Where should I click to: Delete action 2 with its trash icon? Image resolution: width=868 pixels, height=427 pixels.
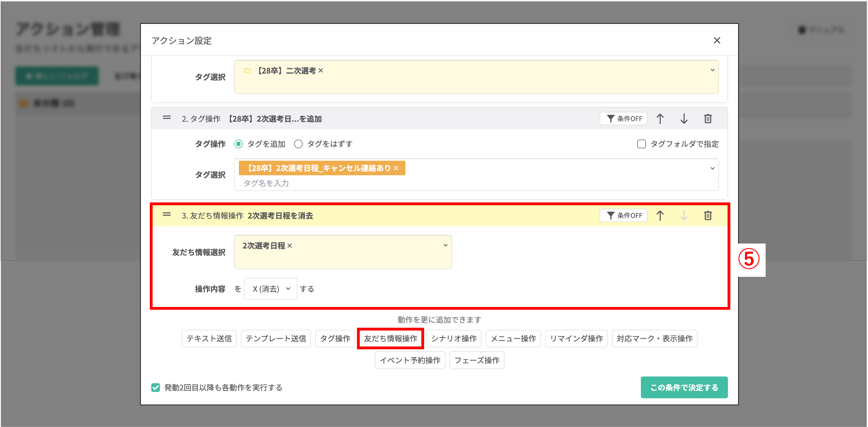coord(708,119)
